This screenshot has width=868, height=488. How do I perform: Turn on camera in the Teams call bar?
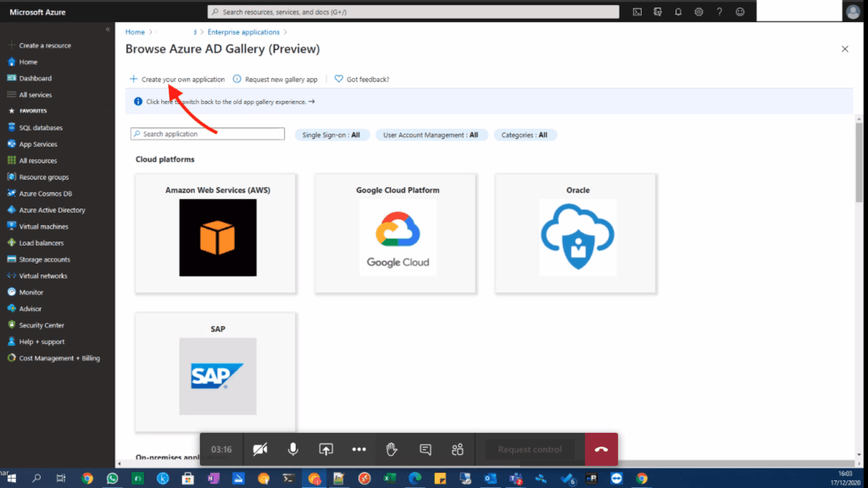(260, 449)
